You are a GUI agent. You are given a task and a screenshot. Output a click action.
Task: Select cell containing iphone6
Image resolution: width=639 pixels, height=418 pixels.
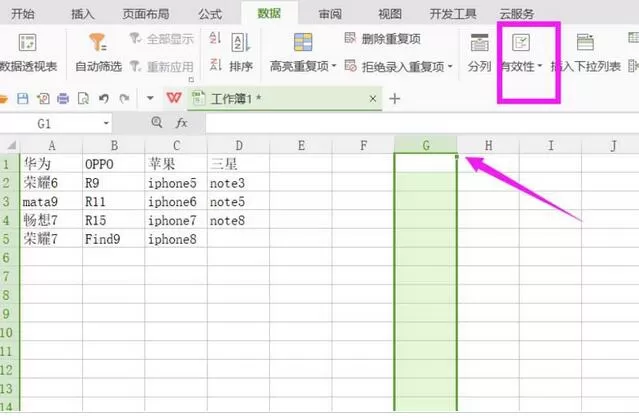click(x=176, y=201)
